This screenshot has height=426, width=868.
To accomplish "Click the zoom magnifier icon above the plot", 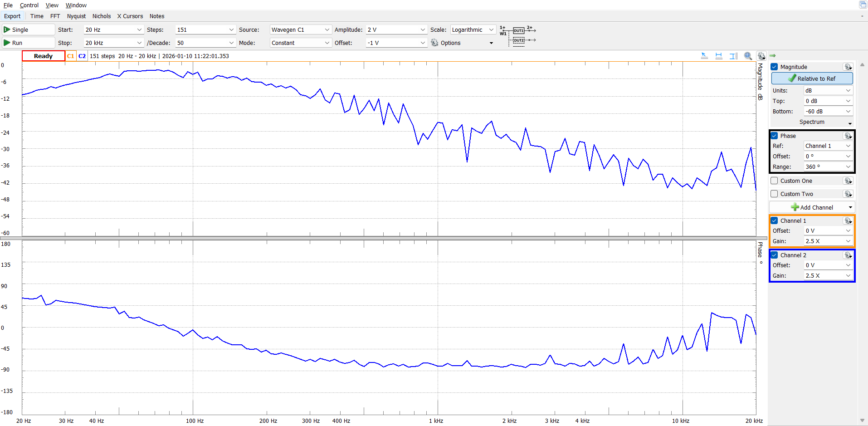I will point(748,56).
